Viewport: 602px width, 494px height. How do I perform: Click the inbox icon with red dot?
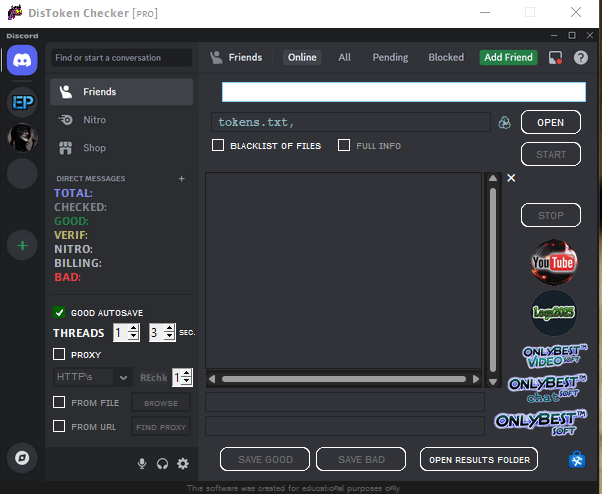tap(555, 58)
